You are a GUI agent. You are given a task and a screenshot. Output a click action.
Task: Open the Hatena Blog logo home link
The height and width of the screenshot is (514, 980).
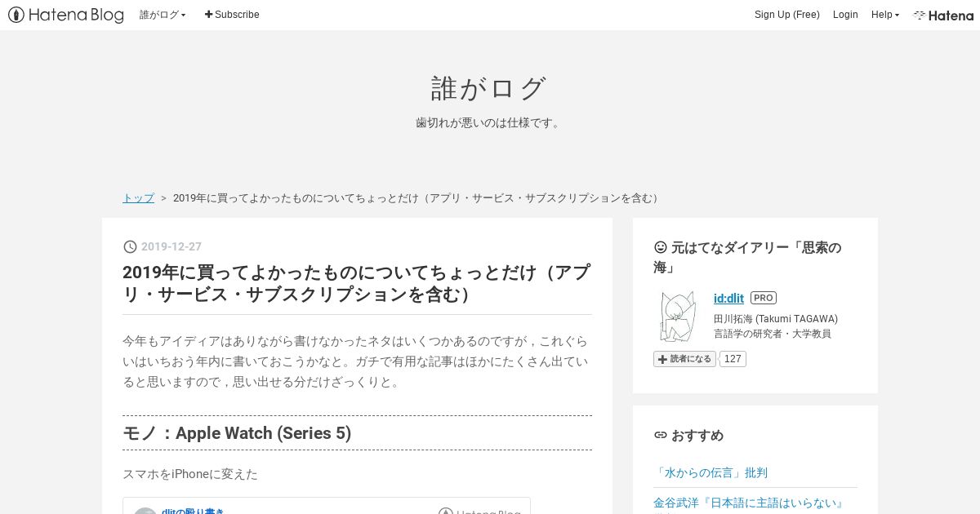tap(66, 15)
